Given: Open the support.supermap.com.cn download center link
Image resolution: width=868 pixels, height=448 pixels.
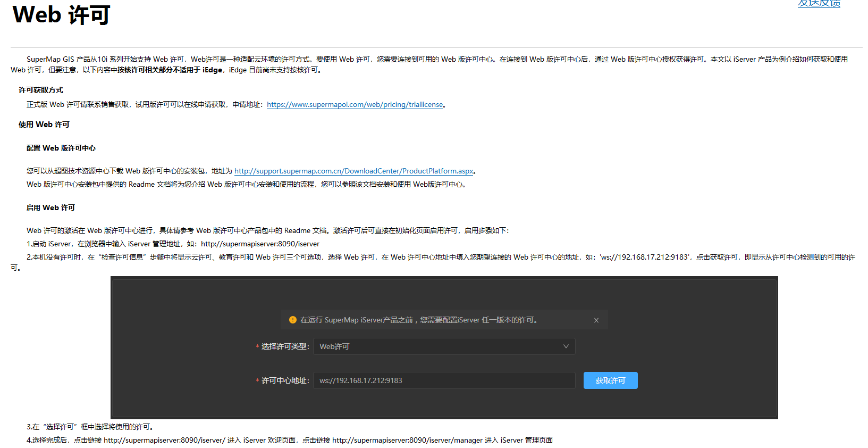Looking at the screenshot, I should pos(353,171).
